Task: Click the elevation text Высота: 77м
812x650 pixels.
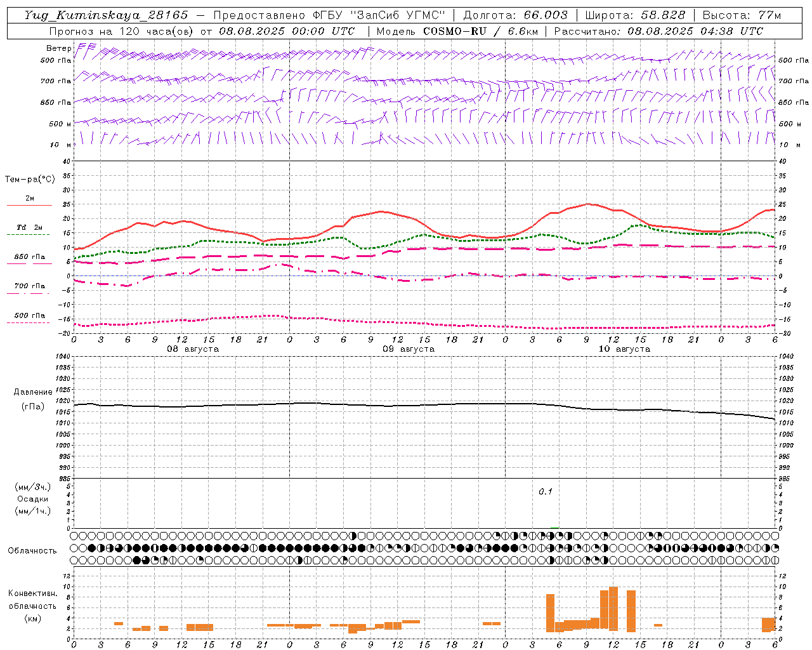Action: click(x=742, y=15)
